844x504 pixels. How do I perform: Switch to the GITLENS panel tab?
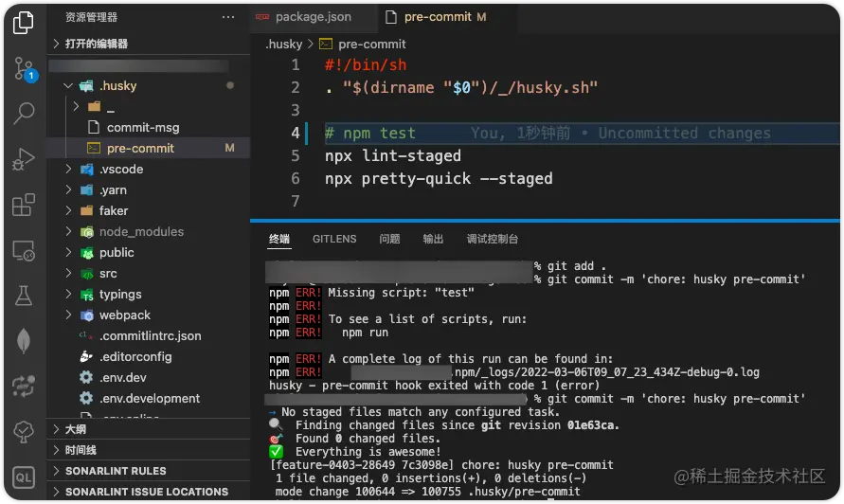[x=334, y=239]
